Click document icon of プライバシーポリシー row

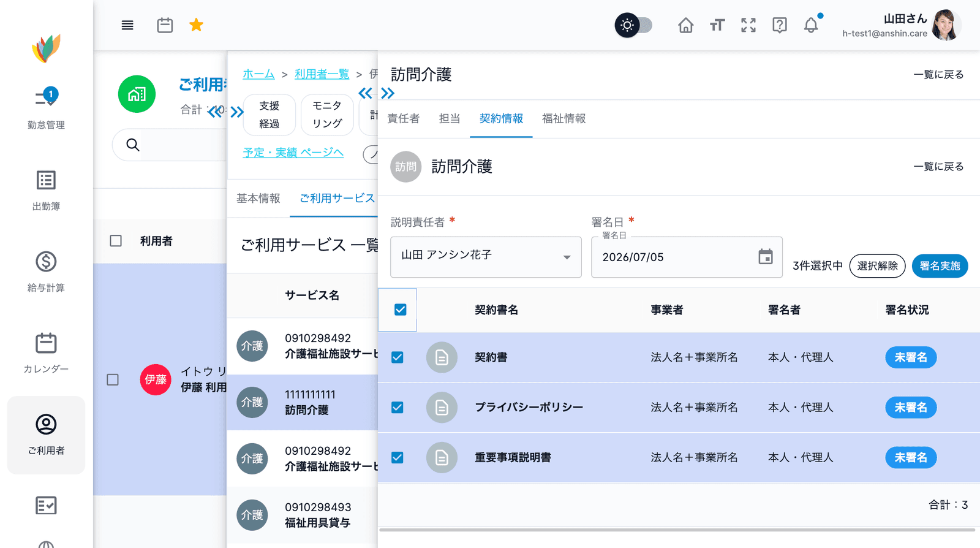[442, 408]
